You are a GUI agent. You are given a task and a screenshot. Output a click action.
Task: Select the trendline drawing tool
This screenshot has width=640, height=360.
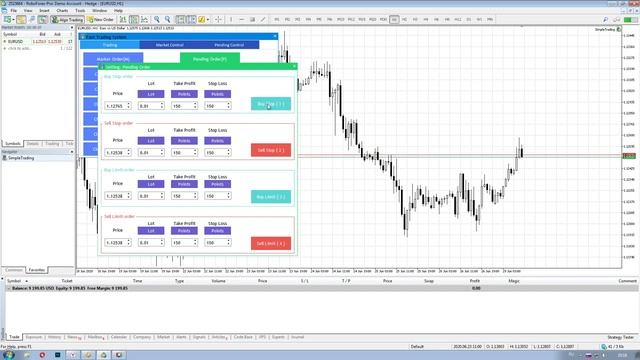click(263, 19)
